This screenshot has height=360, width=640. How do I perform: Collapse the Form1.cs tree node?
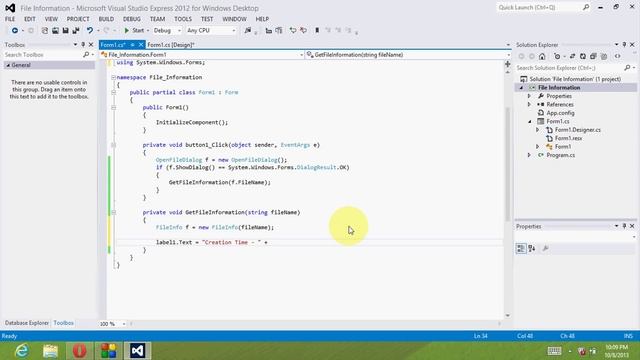click(x=530, y=122)
